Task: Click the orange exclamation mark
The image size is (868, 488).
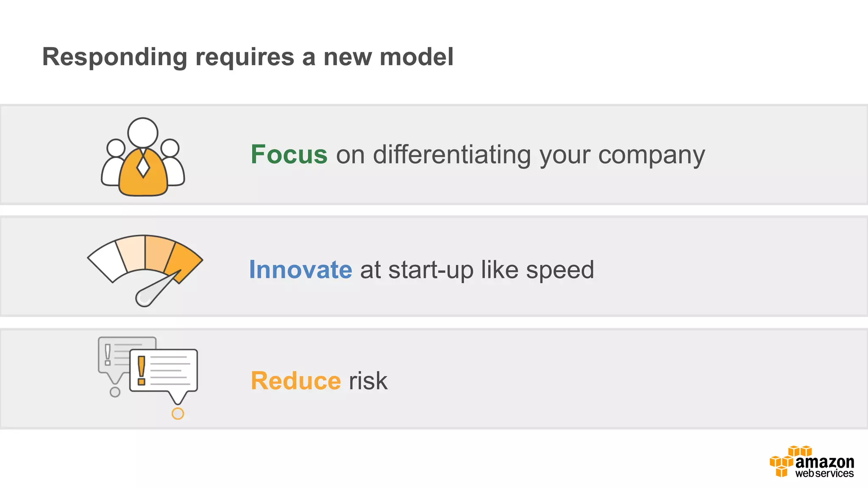Action: click(142, 370)
